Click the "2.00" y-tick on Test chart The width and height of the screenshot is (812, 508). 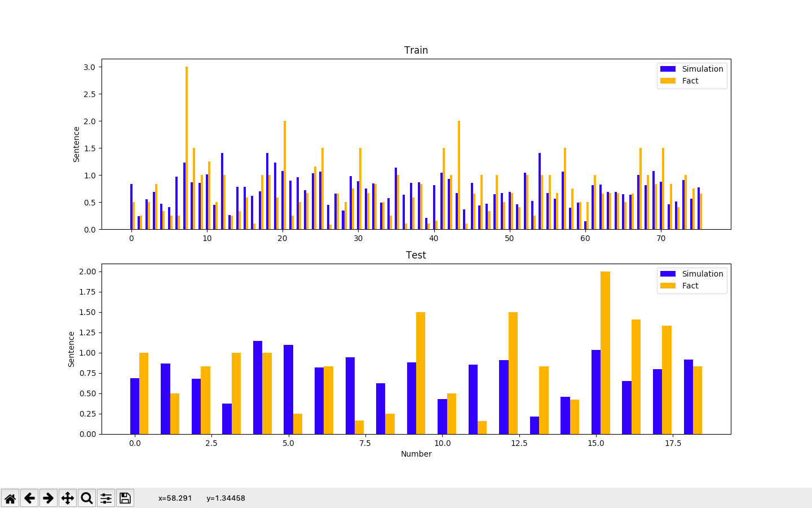(87, 271)
